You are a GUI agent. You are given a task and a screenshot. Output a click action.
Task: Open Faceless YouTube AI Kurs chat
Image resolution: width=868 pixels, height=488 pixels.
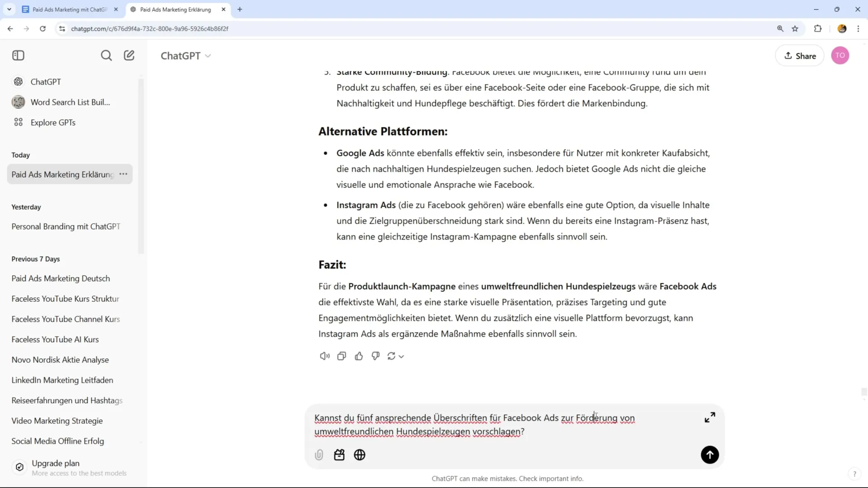coord(55,339)
